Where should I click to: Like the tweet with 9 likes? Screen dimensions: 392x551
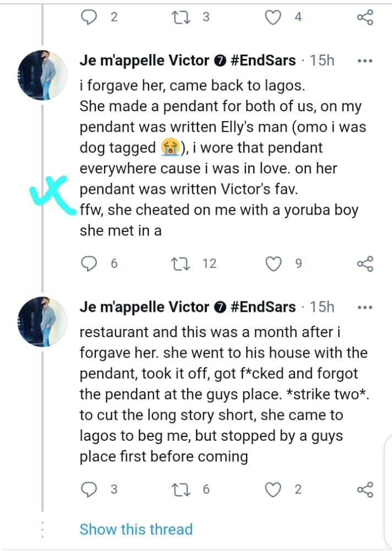[x=274, y=264]
